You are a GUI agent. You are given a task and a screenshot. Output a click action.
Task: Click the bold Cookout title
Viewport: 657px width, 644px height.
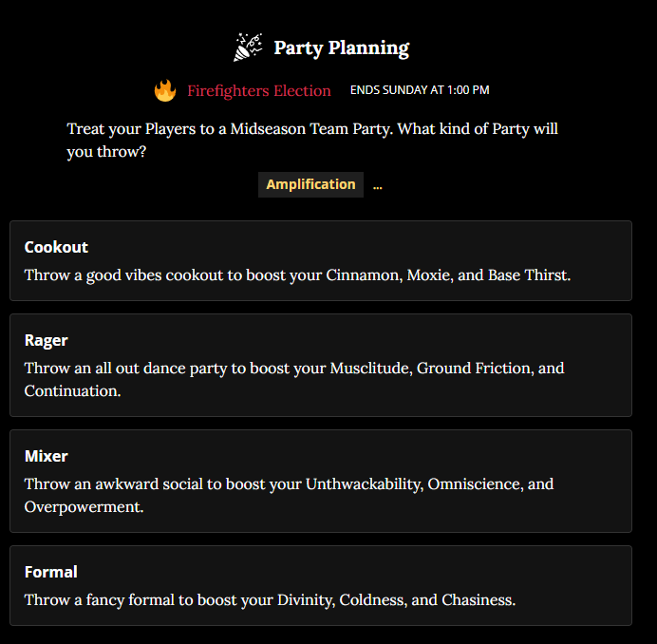(x=56, y=247)
